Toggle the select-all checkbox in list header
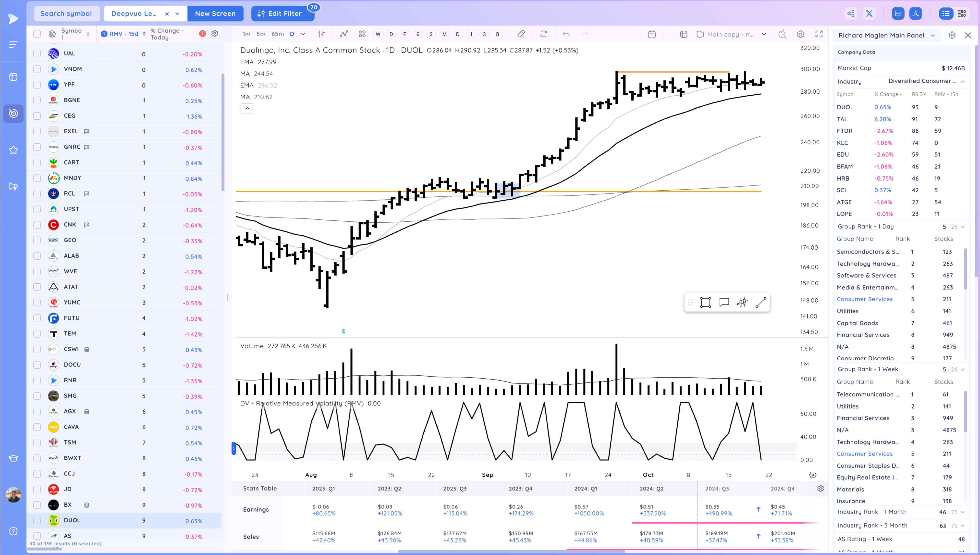Image resolution: width=980 pixels, height=555 pixels. tap(37, 34)
